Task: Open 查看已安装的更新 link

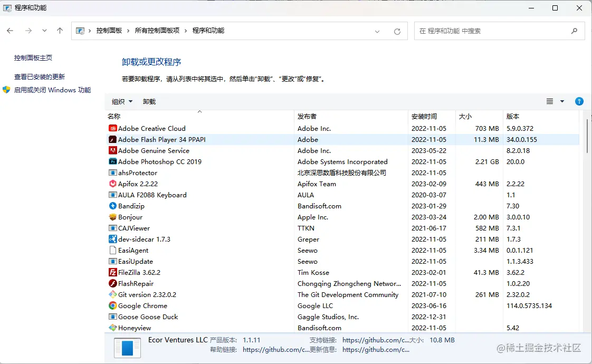Action: [40, 76]
